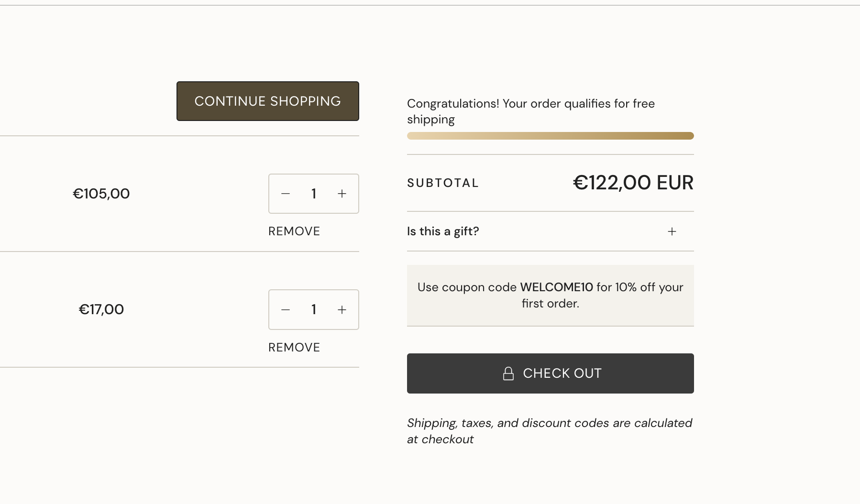This screenshot has width=860, height=504.
Task: Click the free shipping progress bar
Action: point(550,136)
